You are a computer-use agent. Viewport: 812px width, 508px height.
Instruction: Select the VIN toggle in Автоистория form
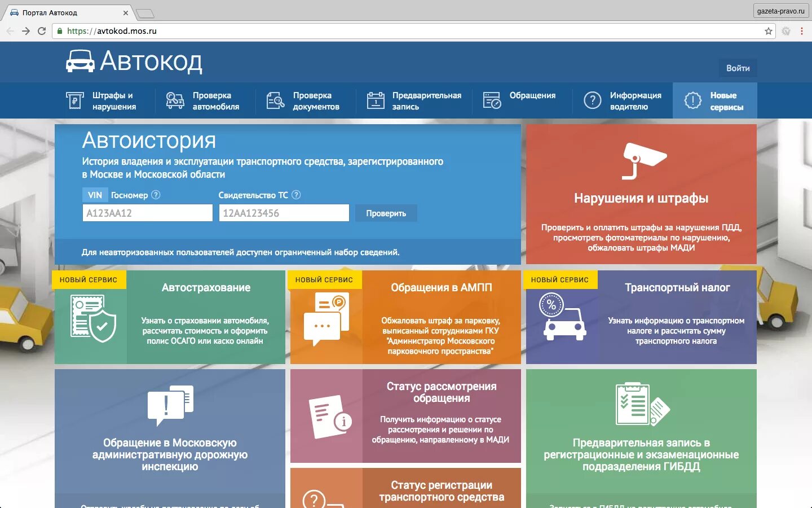coord(95,195)
